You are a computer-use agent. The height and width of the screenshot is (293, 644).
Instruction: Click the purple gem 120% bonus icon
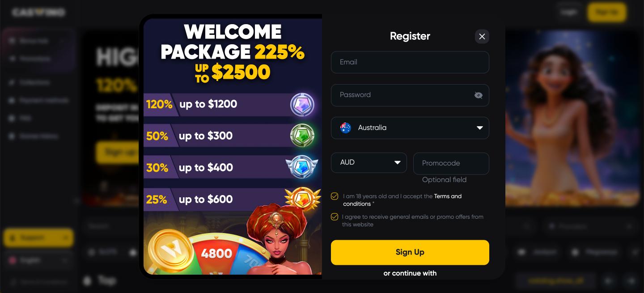[x=302, y=105]
